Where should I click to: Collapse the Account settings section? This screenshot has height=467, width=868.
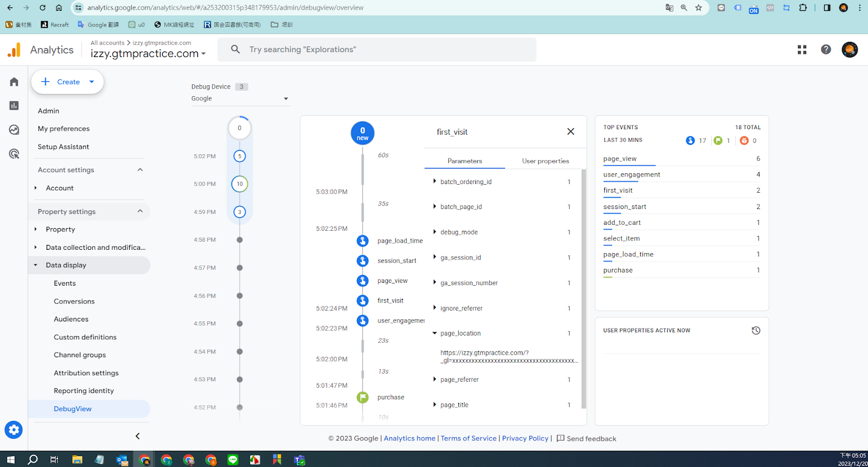point(140,170)
